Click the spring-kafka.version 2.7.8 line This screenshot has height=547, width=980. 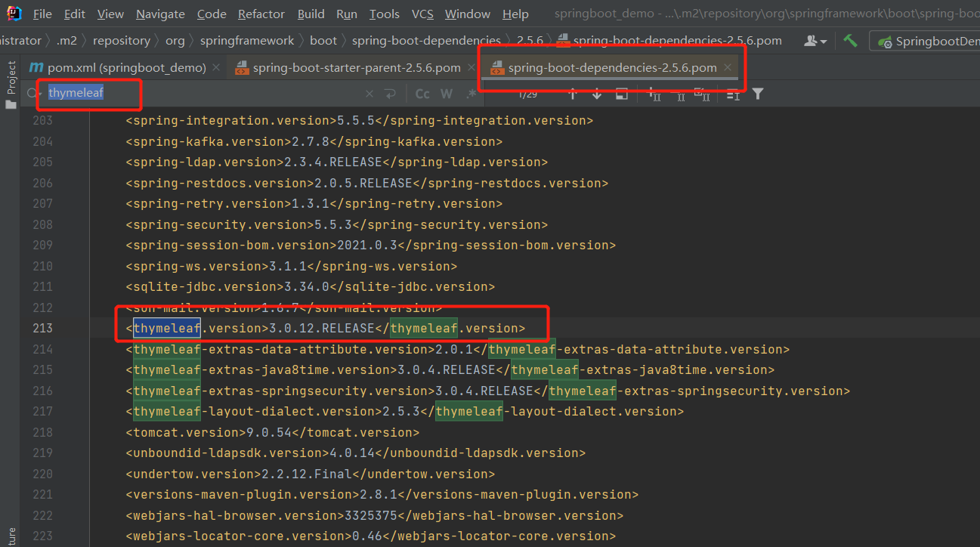tap(314, 141)
